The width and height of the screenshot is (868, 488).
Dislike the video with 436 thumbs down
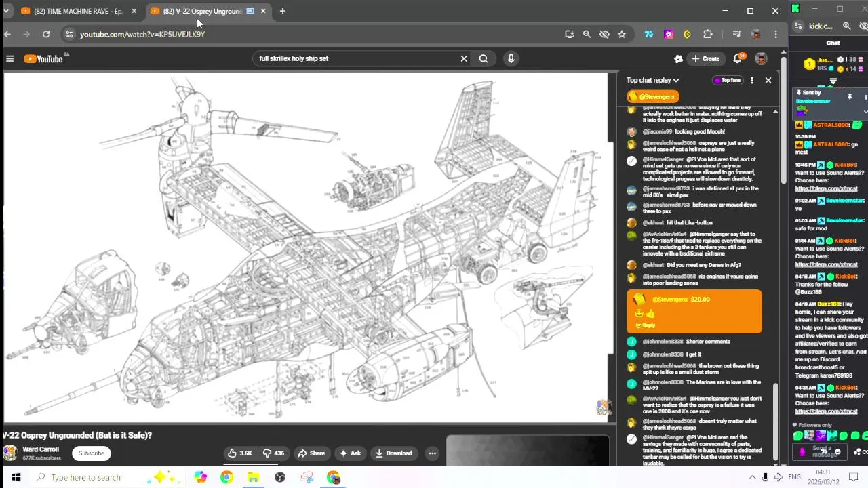(273, 453)
